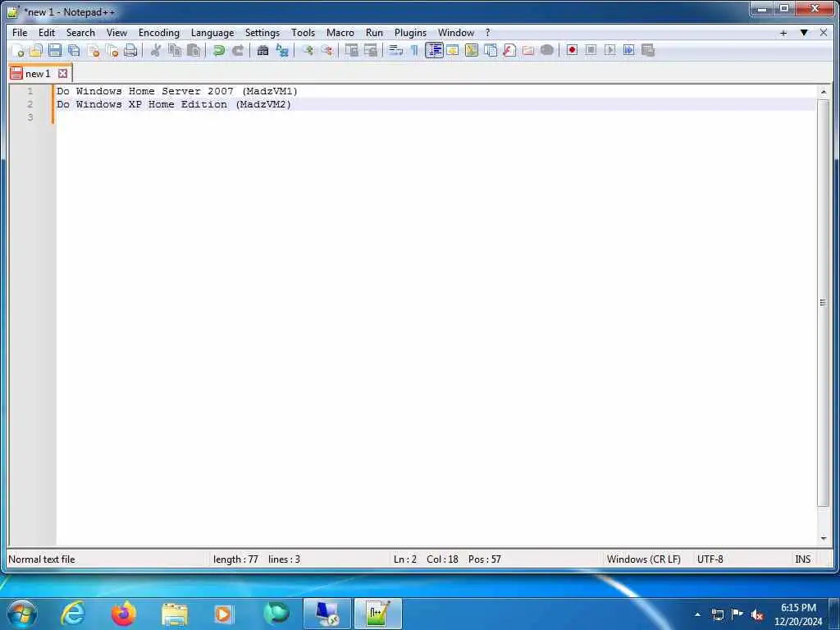This screenshot has width=840, height=630.
Task: Toggle synchronized horizontal scrolling icon
Action: [370, 50]
